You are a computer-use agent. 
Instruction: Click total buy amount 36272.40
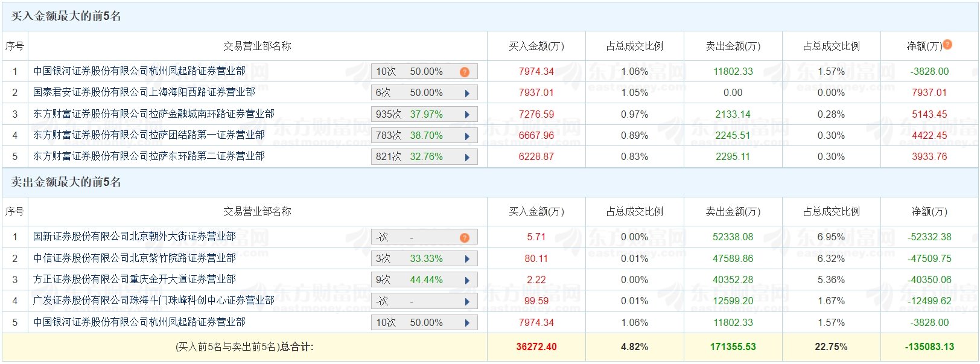(536, 347)
